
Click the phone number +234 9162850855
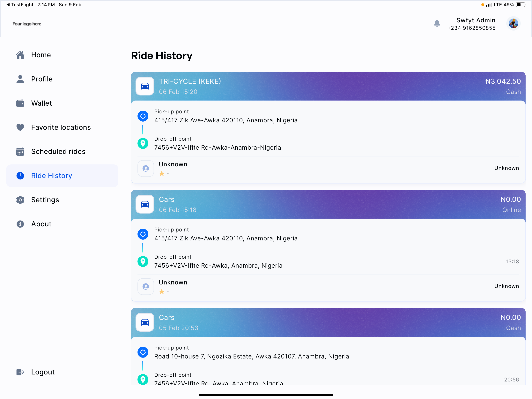[x=471, y=28]
